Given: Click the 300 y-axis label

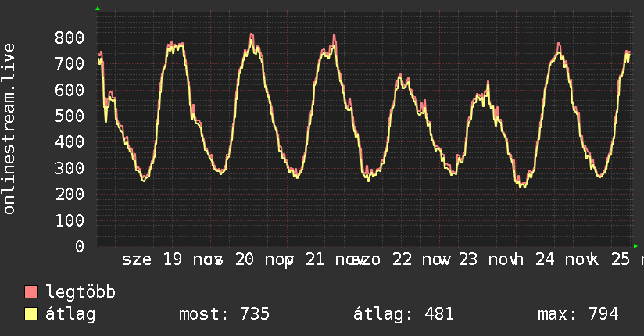Looking at the screenshot, I should tap(70, 168).
